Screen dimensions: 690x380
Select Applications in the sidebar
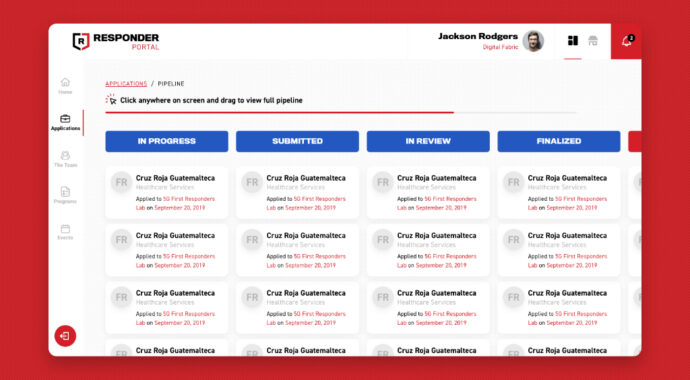pos(65,123)
